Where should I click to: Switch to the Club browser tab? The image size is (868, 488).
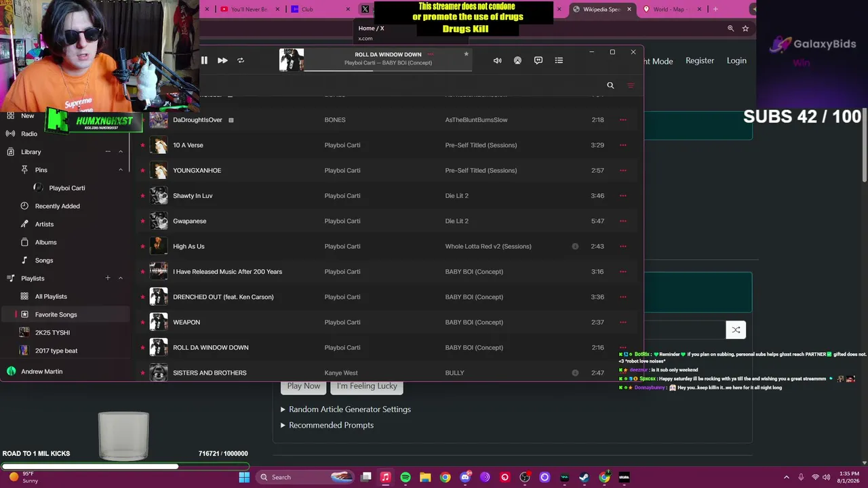[x=320, y=9]
